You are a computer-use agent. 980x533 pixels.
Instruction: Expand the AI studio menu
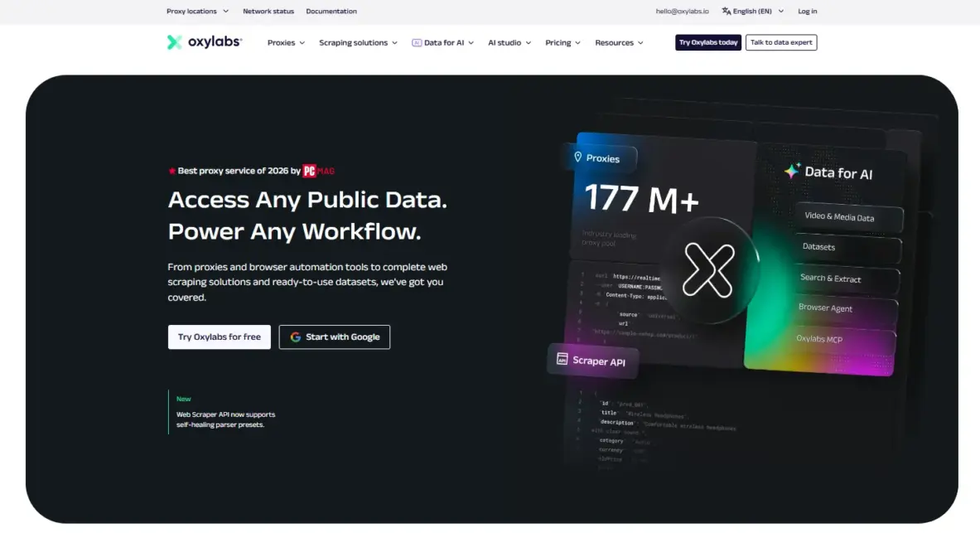(509, 42)
